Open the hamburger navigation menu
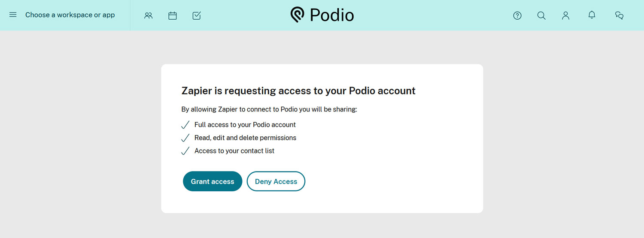 click(x=13, y=15)
